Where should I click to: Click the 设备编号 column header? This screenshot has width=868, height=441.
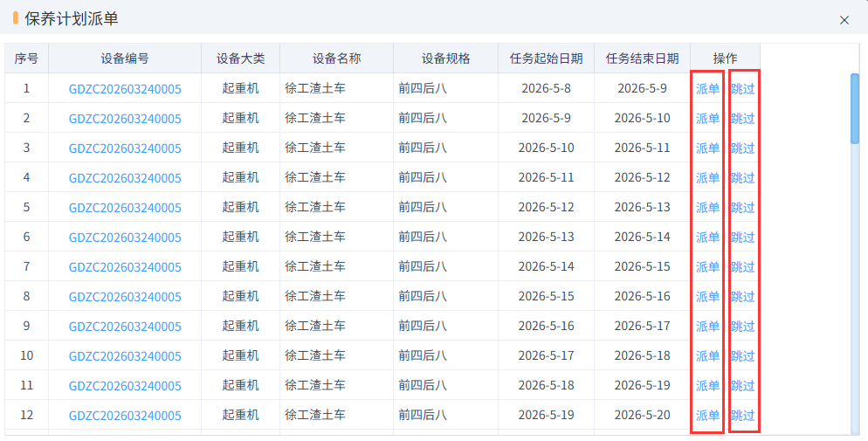pos(125,59)
